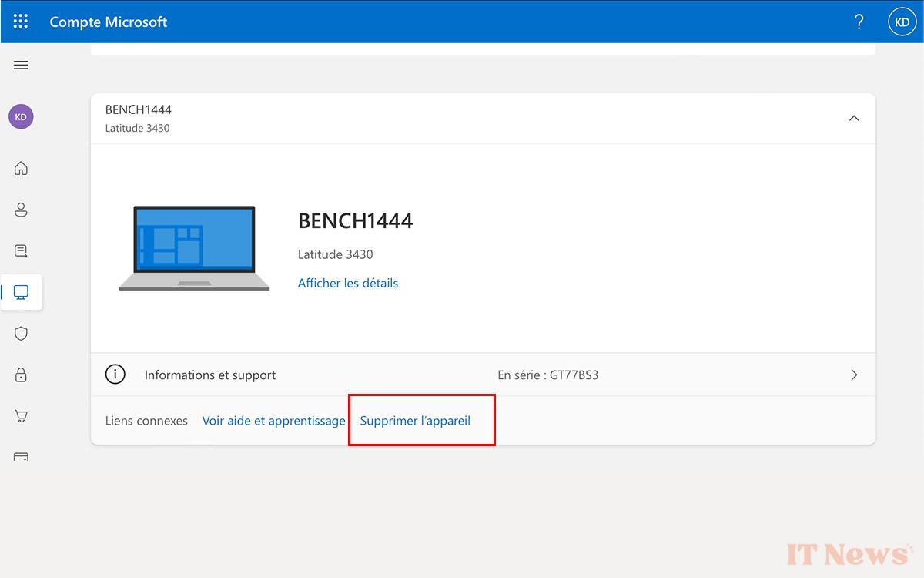Open the app launcher grid icon
The image size is (924, 578).
pos(21,22)
